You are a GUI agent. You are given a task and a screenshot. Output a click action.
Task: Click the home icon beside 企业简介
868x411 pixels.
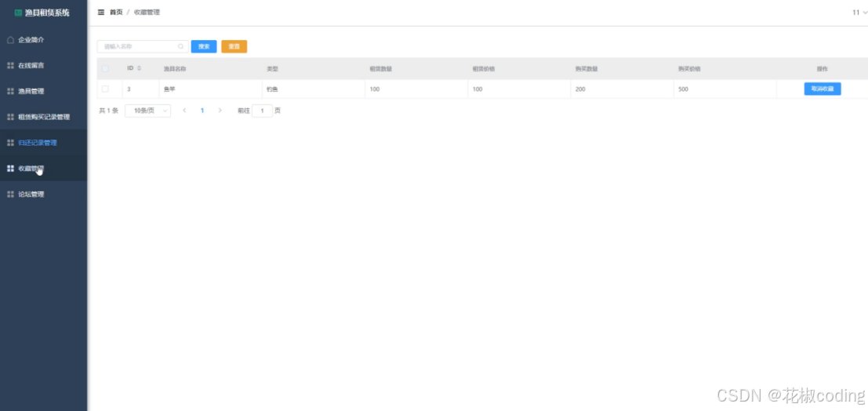(x=10, y=40)
